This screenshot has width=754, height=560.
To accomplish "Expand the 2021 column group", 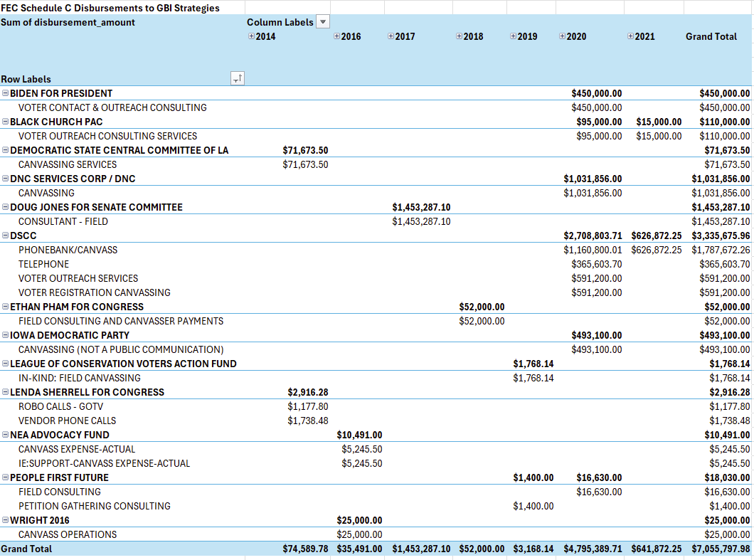I will click(630, 36).
